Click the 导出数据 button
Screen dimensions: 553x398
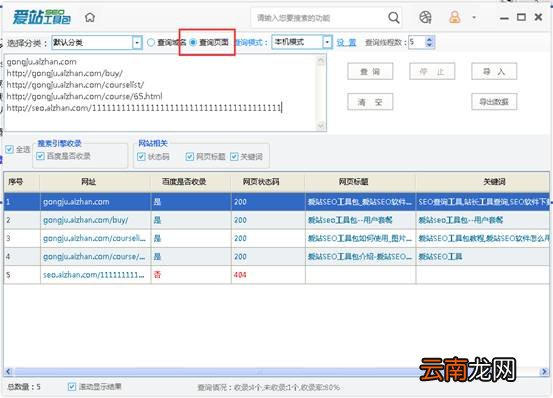point(494,102)
